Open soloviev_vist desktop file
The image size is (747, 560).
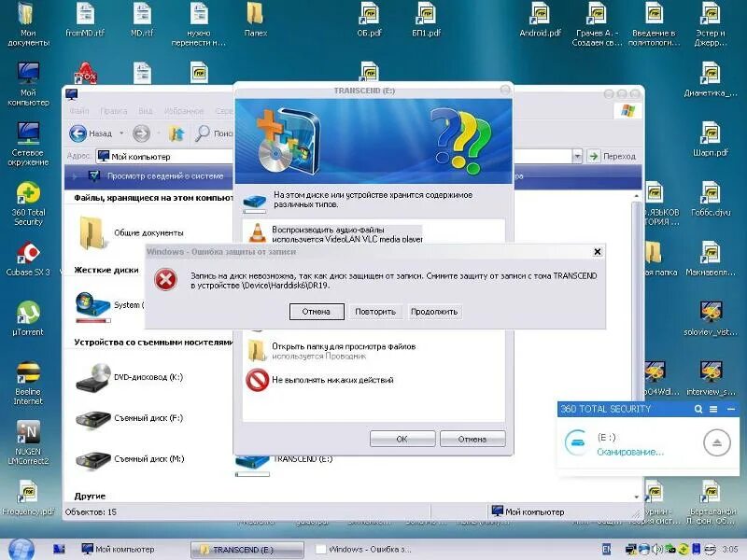711,318
